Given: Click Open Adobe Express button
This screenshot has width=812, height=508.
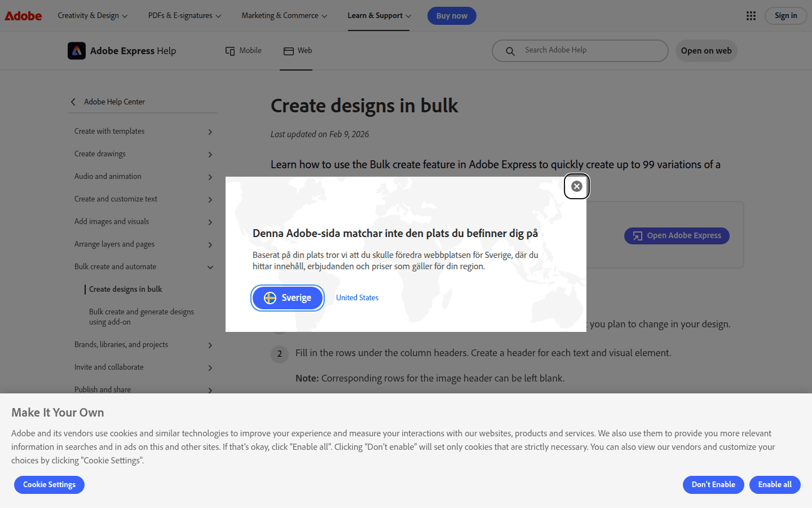Looking at the screenshot, I should (x=677, y=236).
